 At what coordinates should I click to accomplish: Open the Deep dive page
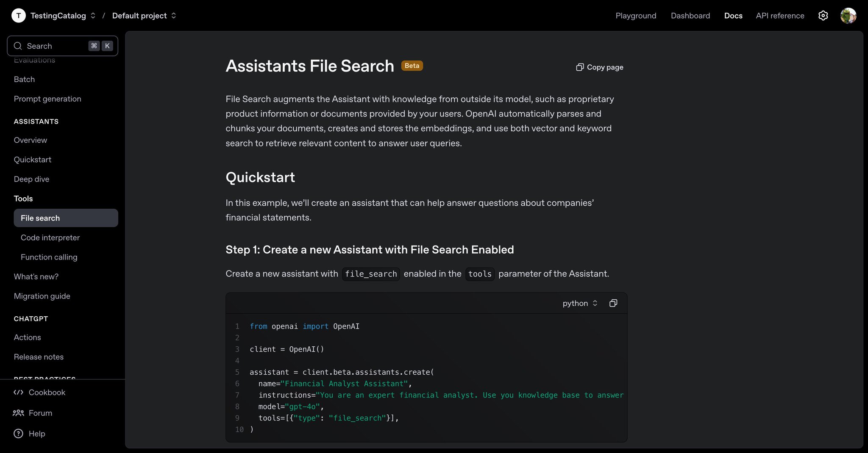pos(31,179)
